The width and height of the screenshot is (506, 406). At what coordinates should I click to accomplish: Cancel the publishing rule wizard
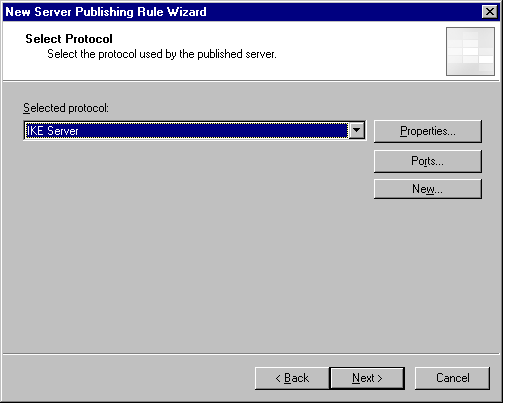click(452, 378)
